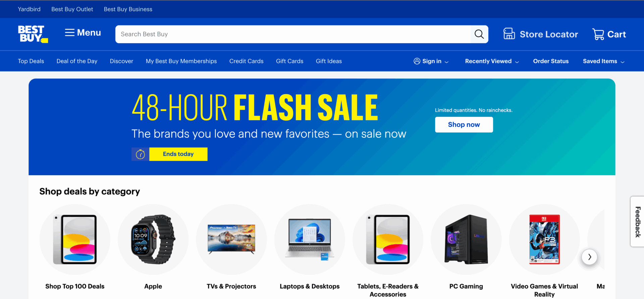Focus the Search Best Buy field
Viewport: 644px width, 299px height.
293,34
